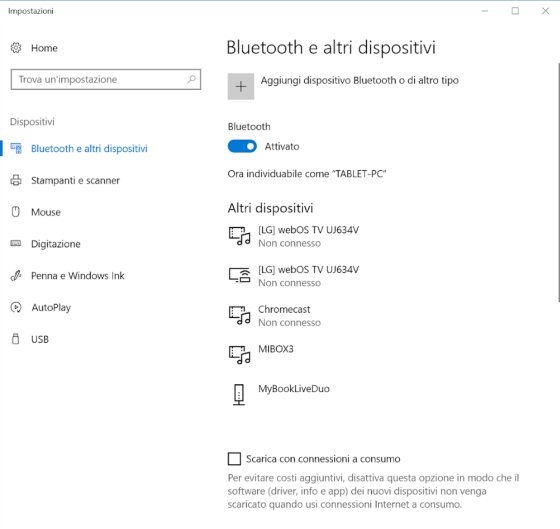This screenshot has width=560, height=529.
Task: Open Penna e Windows Ink settings
Action: pyautogui.click(x=78, y=276)
